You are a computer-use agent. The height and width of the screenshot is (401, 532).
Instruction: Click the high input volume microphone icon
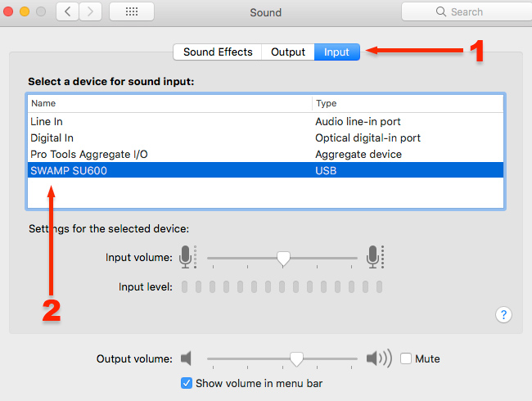tap(375, 257)
